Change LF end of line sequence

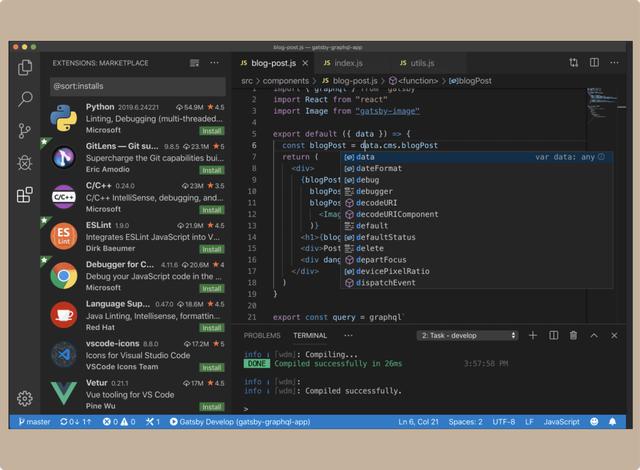[529, 422]
